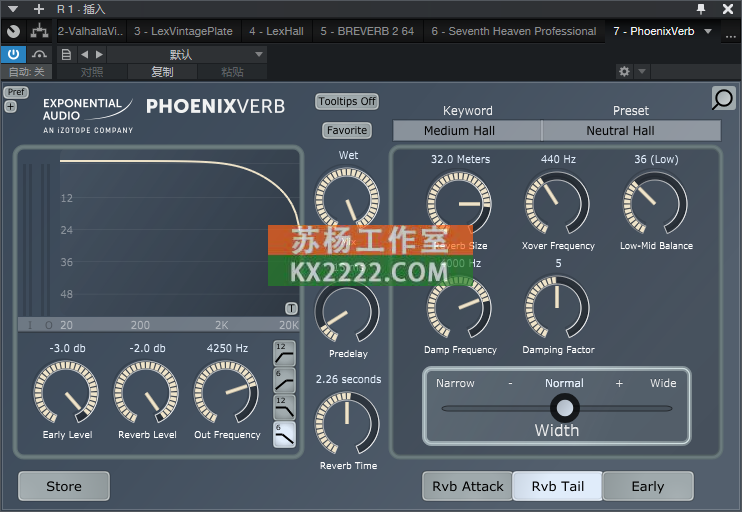Viewport: 742px width, 512px height.
Task: Show the Early reflections page
Action: pyautogui.click(x=648, y=486)
